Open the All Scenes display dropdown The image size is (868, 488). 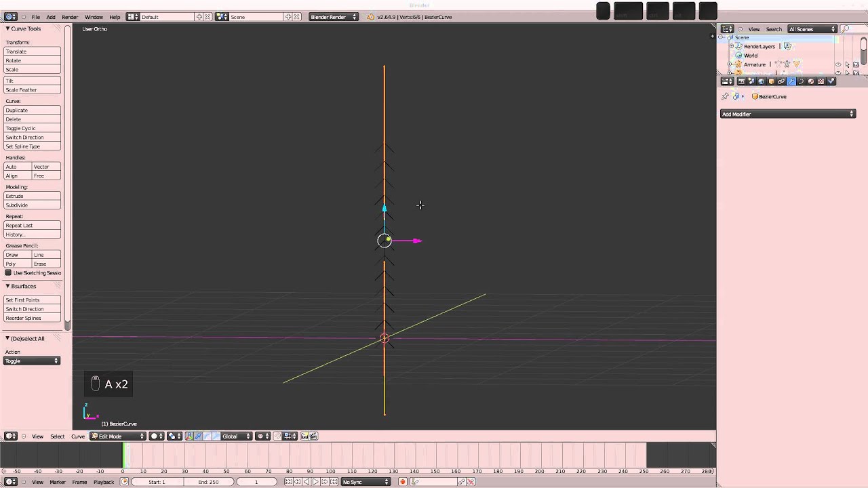(x=812, y=29)
